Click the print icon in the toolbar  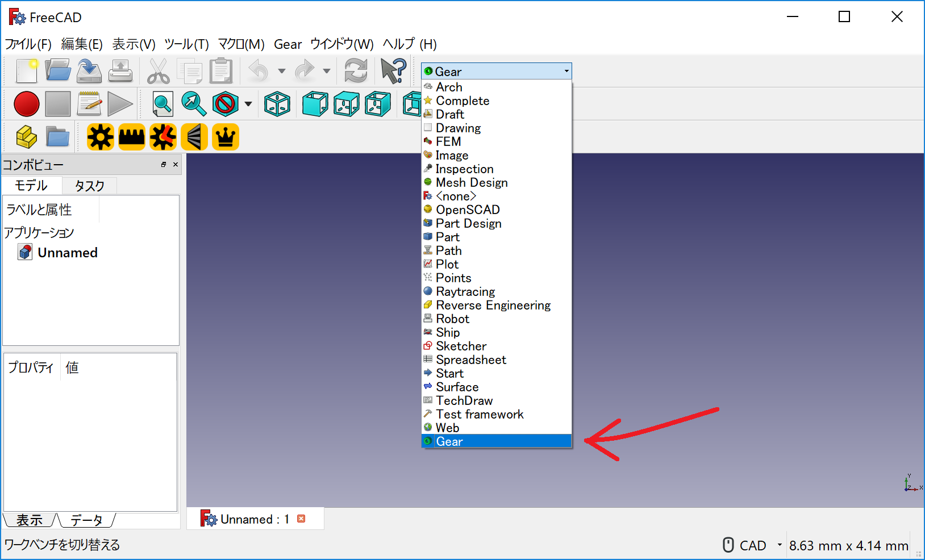click(120, 71)
